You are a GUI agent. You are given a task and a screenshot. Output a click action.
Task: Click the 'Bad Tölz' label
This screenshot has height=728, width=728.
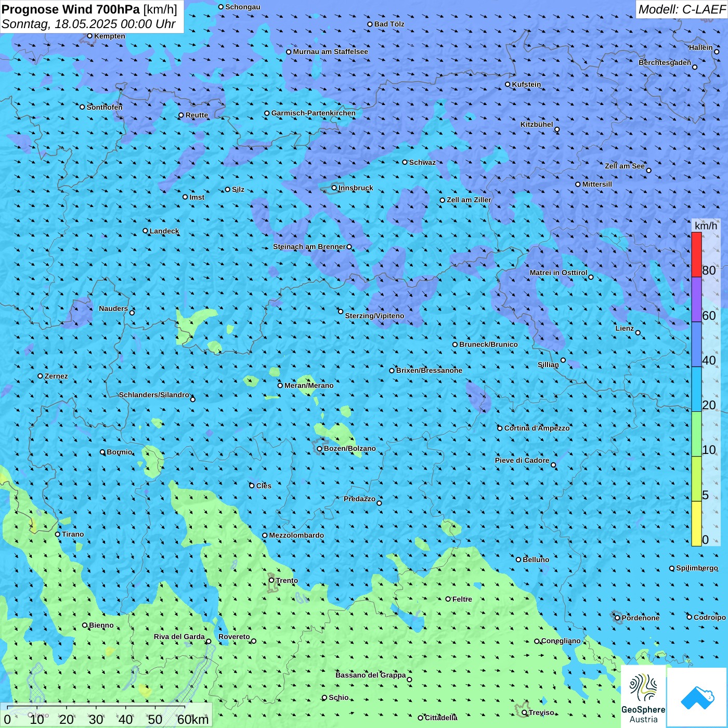tap(389, 24)
